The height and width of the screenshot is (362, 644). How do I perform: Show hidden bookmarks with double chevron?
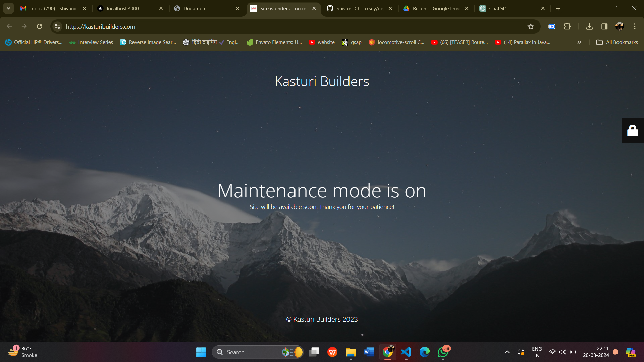[x=579, y=42]
